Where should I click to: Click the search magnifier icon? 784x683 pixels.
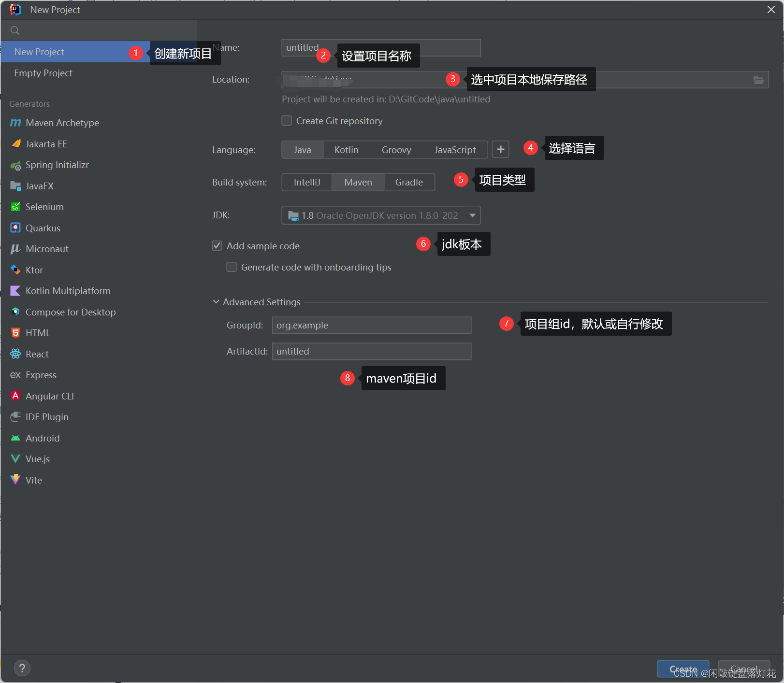pyautogui.click(x=15, y=30)
